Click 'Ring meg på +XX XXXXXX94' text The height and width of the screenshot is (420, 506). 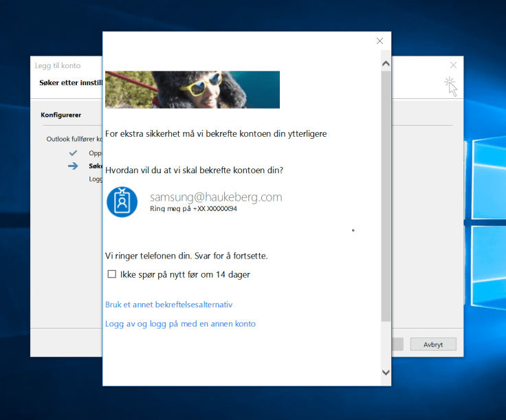193,209
